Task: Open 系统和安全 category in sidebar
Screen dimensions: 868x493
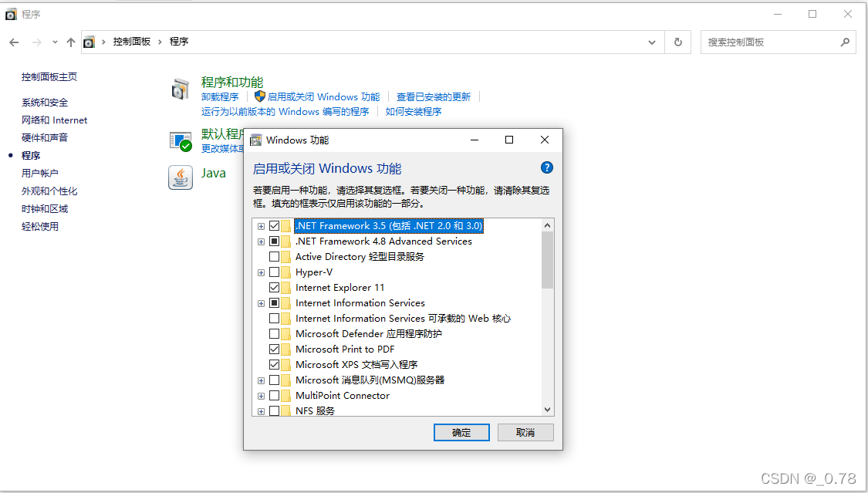Action: click(45, 103)
